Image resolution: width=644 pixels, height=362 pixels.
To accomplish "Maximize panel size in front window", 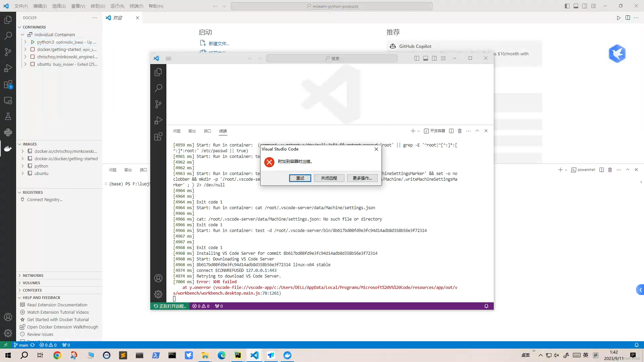I will (x=477, y=131).
